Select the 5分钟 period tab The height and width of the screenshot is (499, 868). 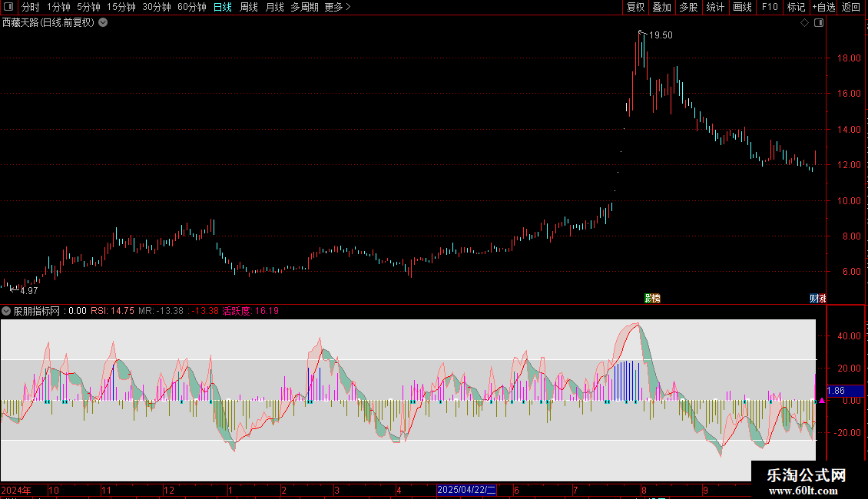[x=88, y=7]
